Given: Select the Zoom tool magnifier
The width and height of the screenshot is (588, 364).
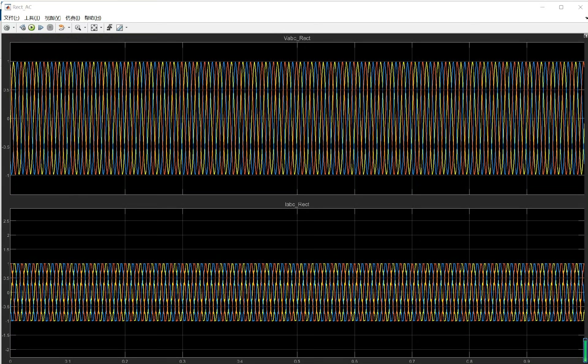Looking at the screenshot, I should click(x=78, y=28).
